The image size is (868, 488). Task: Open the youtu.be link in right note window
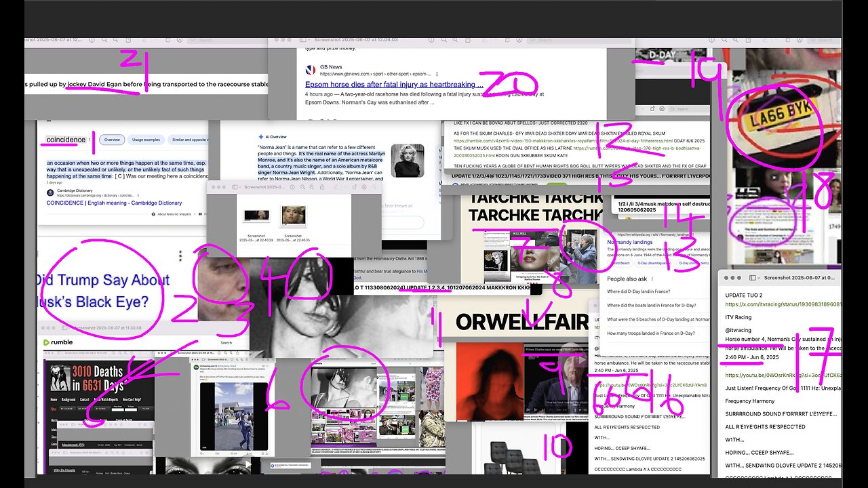coord(785,375)
